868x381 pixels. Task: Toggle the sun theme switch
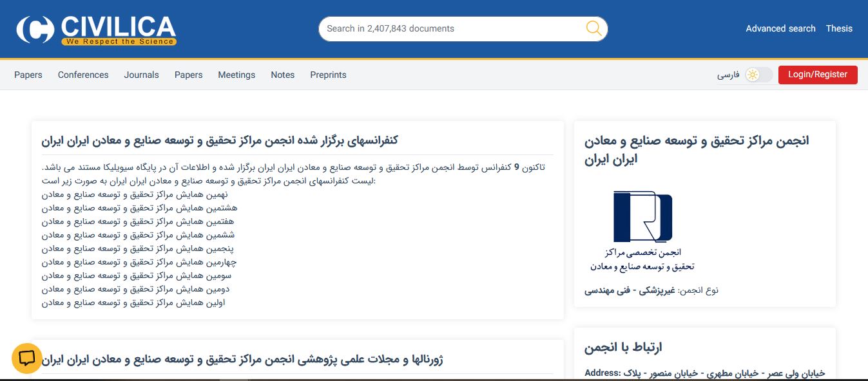[x=758, y=75]
